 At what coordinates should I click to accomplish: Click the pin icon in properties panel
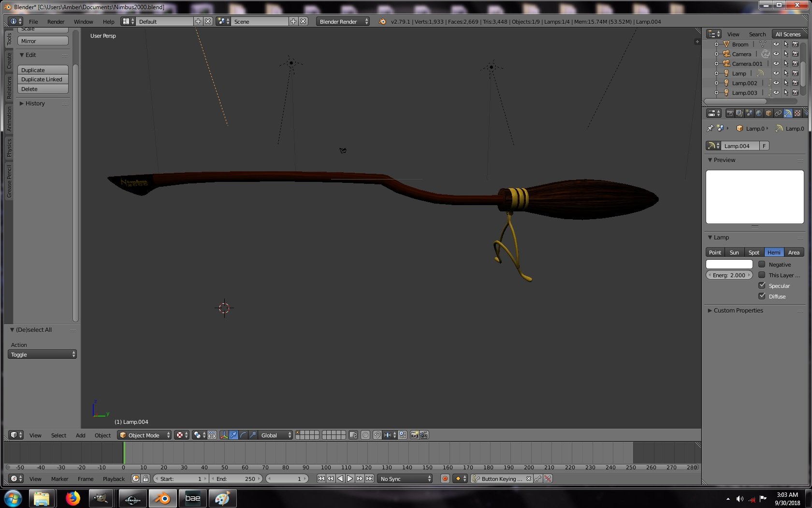pos(710,128)
